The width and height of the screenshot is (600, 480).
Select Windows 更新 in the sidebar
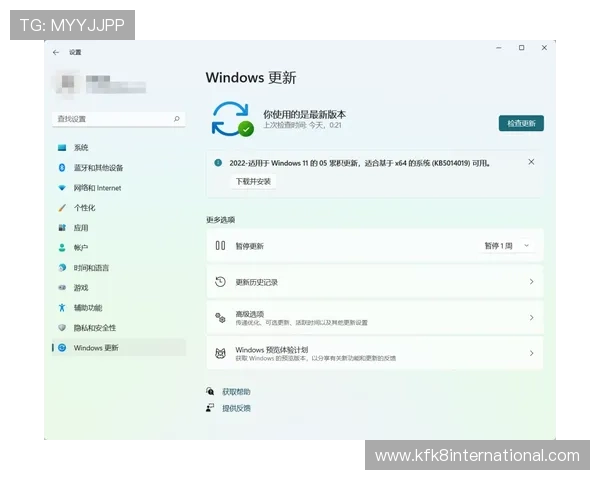pyautogui.click(x=119, y=348)
